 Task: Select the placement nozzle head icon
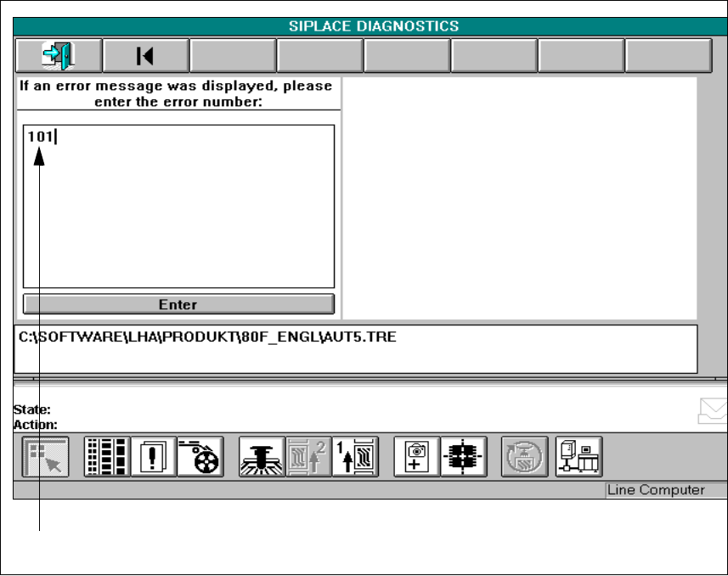coord(262,456)
